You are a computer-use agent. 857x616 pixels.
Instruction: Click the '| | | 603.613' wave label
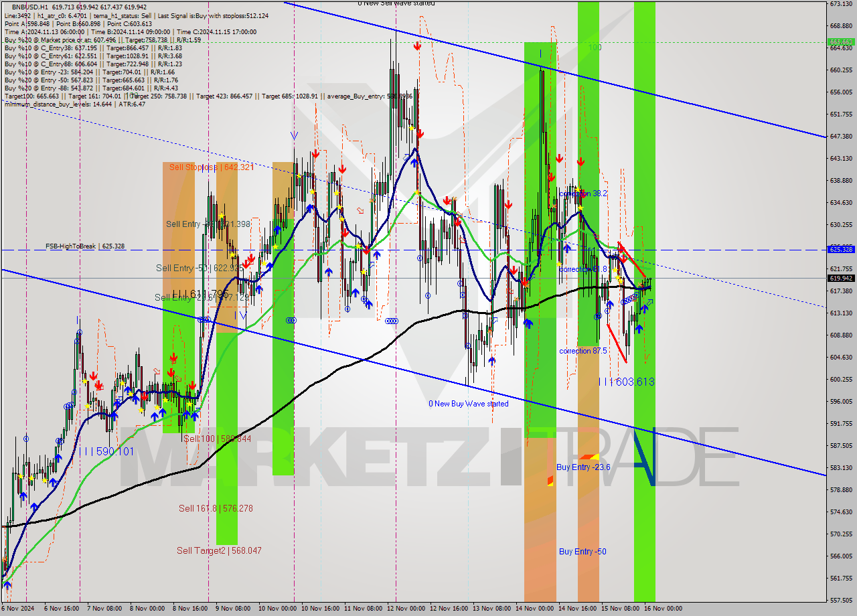[x=626, y=382]
